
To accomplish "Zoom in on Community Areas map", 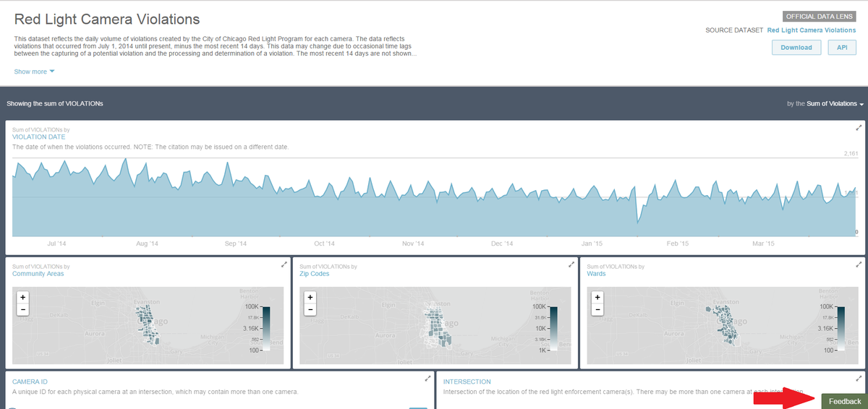I will point(23,297).
